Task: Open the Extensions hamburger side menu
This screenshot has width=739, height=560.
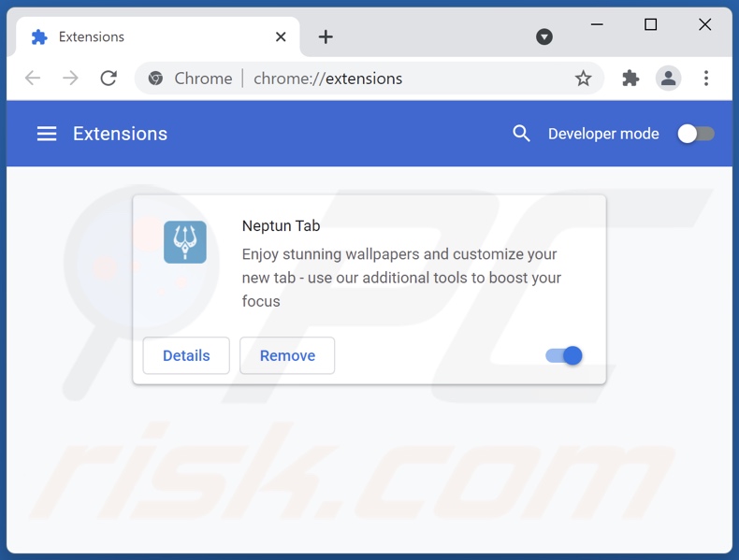Action: [x=47, y=134]
